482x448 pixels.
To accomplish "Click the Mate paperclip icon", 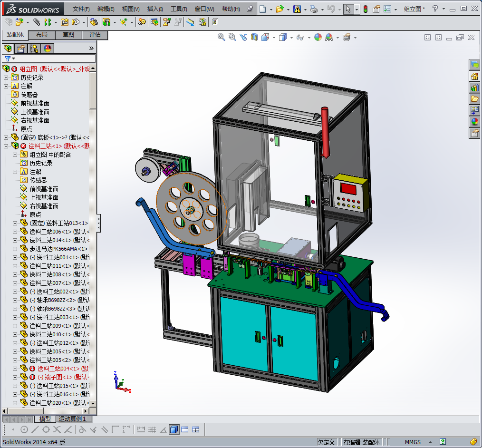I will [37, 22].
